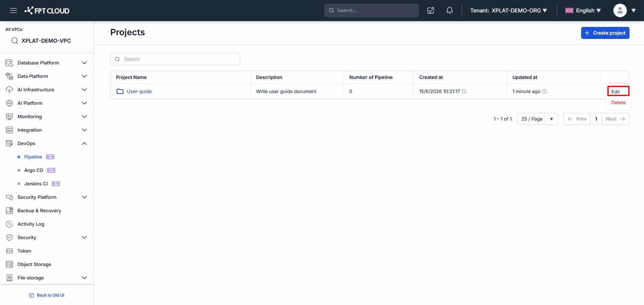Collapse the DevOps section

click(84, 143)
